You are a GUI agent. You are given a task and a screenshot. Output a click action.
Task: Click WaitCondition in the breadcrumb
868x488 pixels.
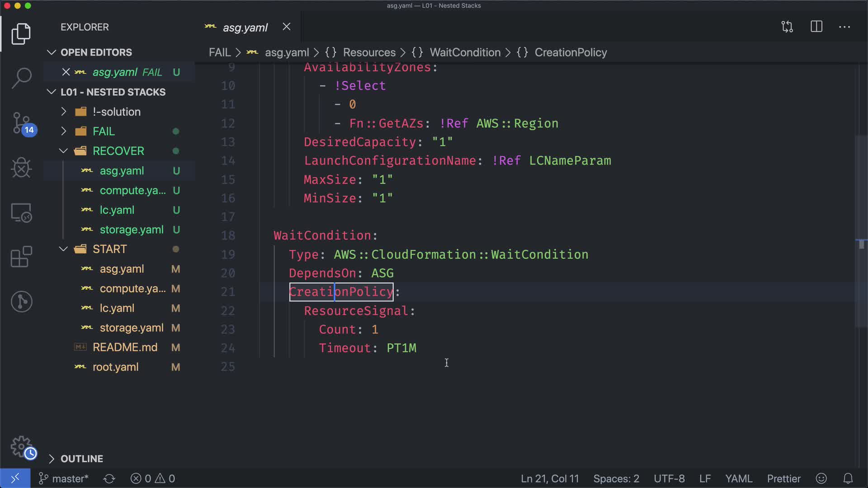click(x=465, y=52)
